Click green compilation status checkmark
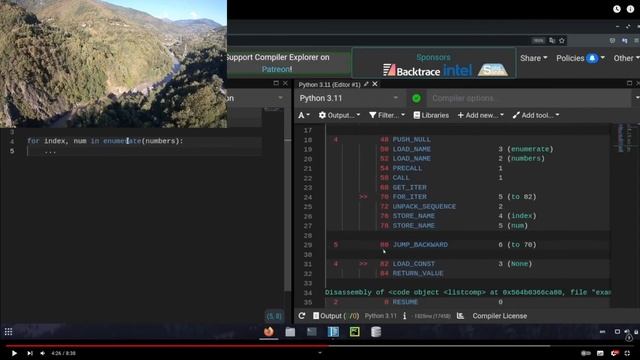Screen dimensions: 640x360 (x=416, y=98)
